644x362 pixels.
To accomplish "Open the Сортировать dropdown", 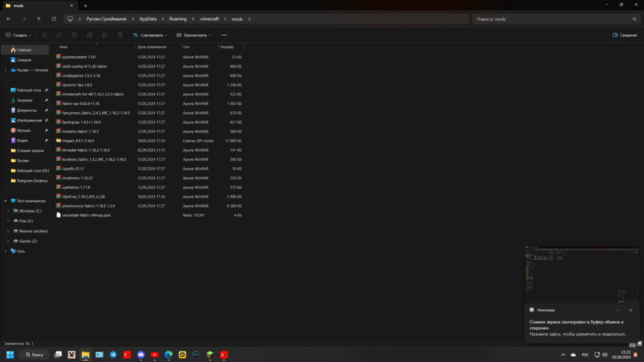I will pos(150,35).
